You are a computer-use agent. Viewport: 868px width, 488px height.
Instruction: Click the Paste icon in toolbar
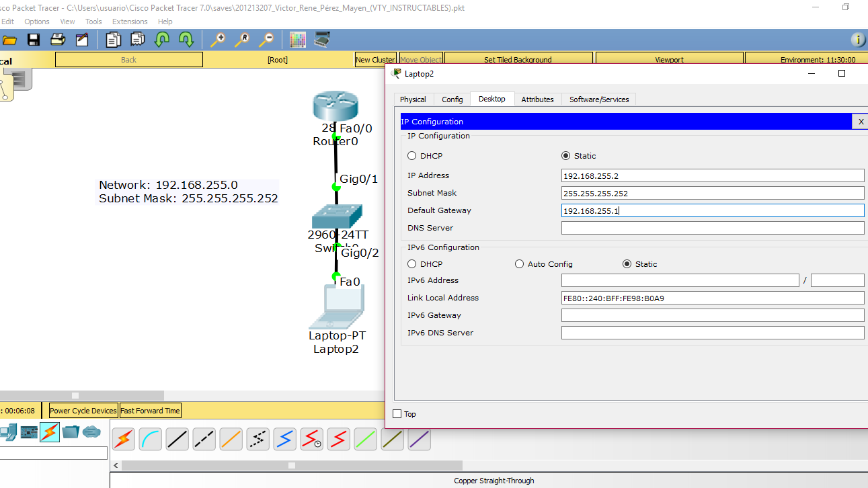[138, 40]
